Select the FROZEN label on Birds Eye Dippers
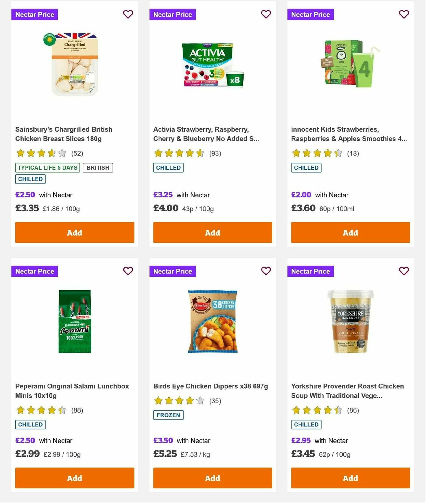The image size is (426, 504). 168,415
